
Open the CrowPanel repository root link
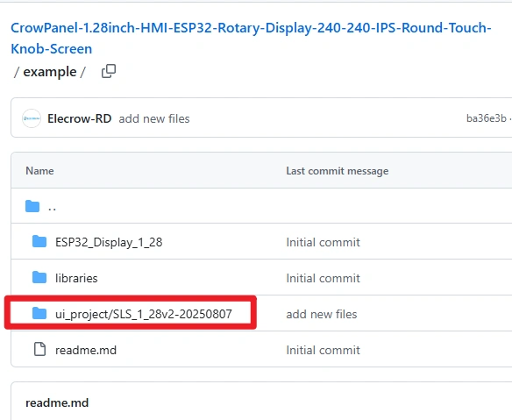tap(251, 39)
